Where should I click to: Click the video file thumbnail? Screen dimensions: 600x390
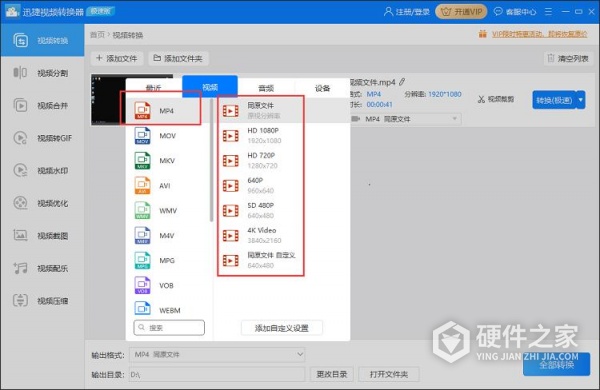tap(108, 100)
